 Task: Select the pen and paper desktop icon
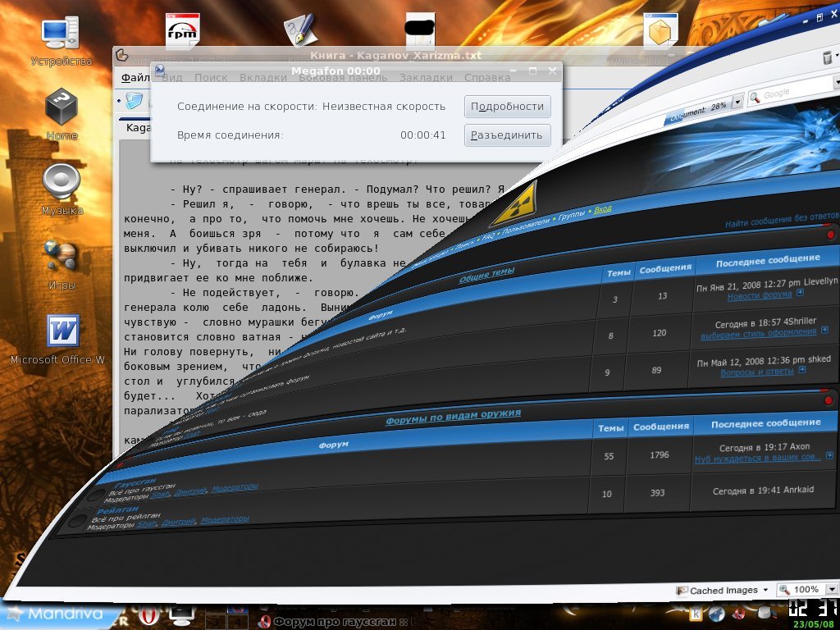[300, 30]
